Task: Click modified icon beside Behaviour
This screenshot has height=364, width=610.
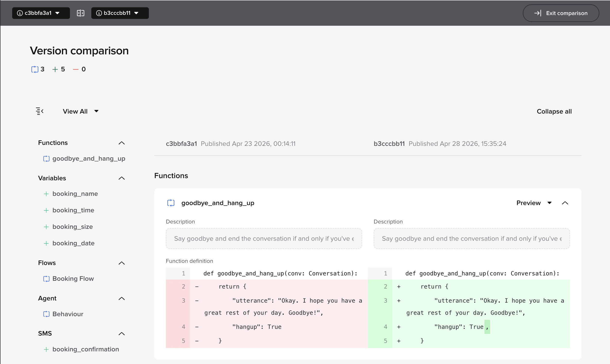Action: 46,314
